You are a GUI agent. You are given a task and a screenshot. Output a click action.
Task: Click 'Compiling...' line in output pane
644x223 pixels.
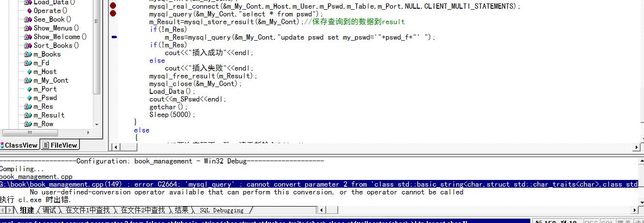point(22,169)
